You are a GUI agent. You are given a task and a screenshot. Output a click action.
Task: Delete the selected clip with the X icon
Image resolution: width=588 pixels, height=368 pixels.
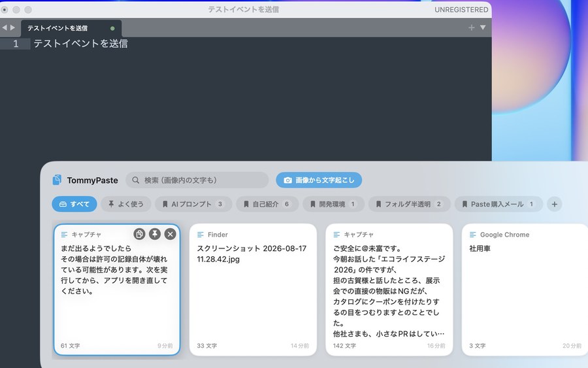pyautogui.click(x=171, y=234)
